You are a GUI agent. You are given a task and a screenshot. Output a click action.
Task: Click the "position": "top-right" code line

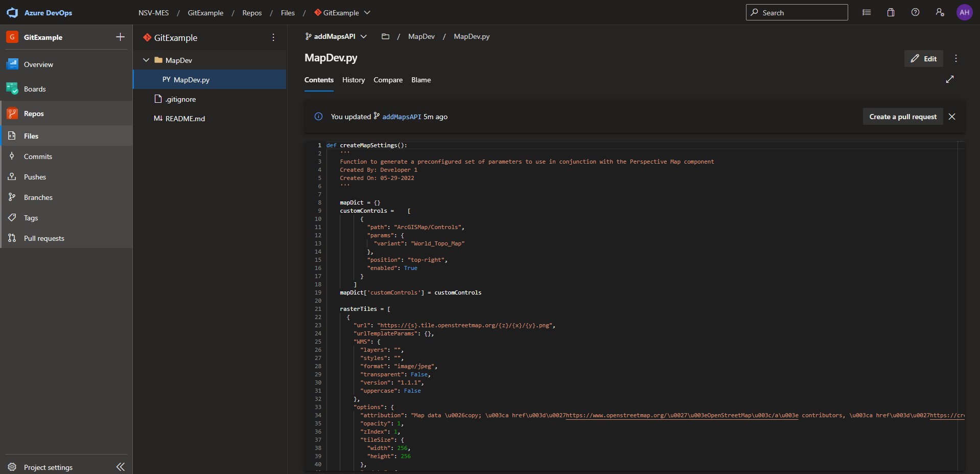pyautogui.click(x=407, y=260)
